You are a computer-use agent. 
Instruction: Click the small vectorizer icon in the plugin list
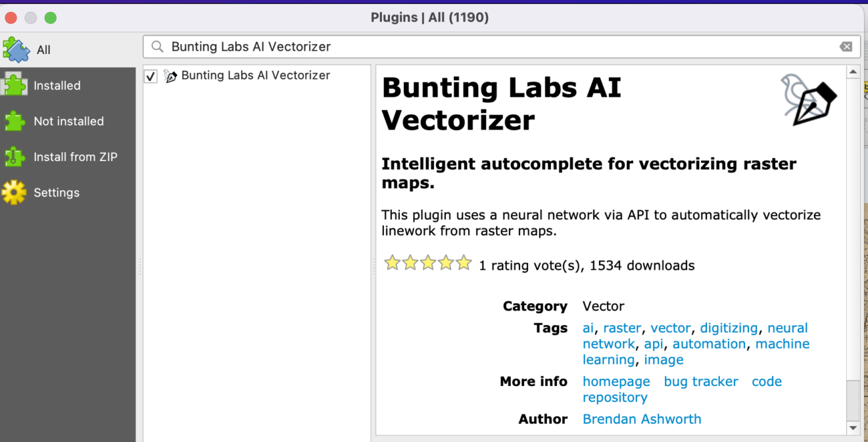(171, 76)
